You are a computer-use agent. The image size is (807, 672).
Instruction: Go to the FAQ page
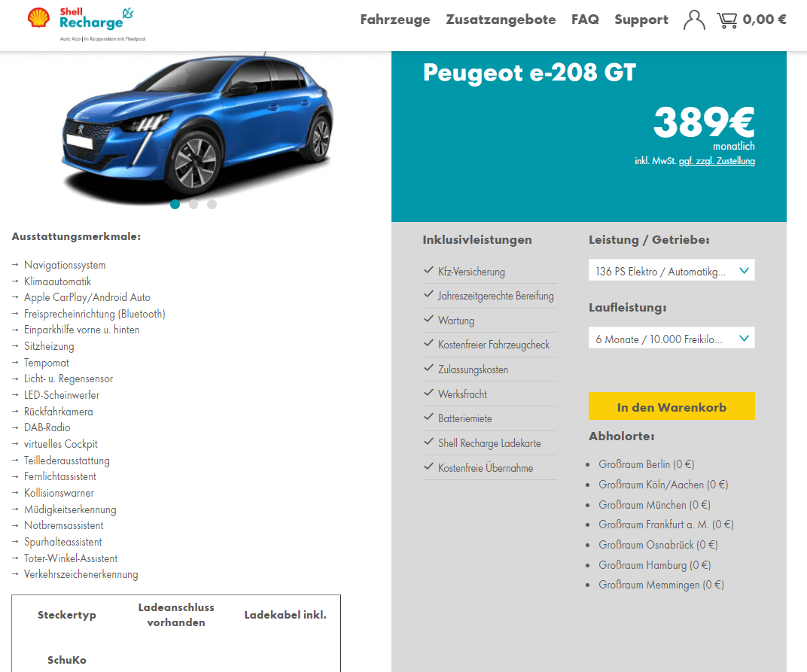(585, 20)
